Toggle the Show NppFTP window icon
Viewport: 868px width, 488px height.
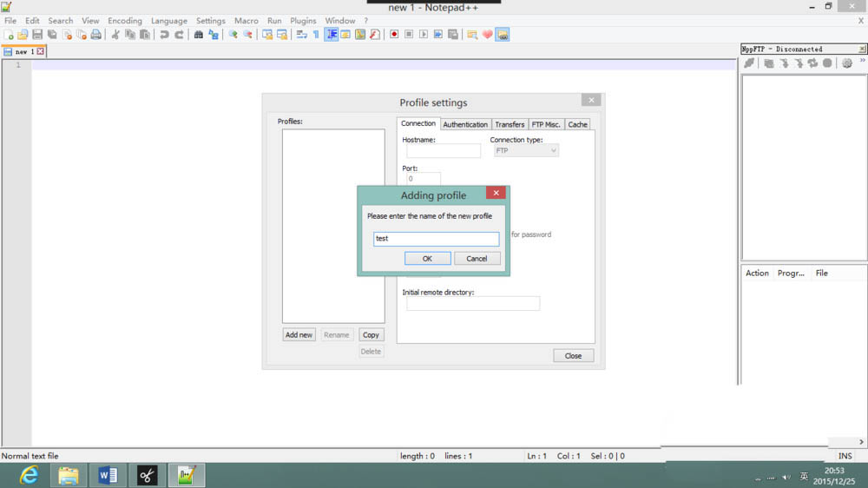pos(502,35)
